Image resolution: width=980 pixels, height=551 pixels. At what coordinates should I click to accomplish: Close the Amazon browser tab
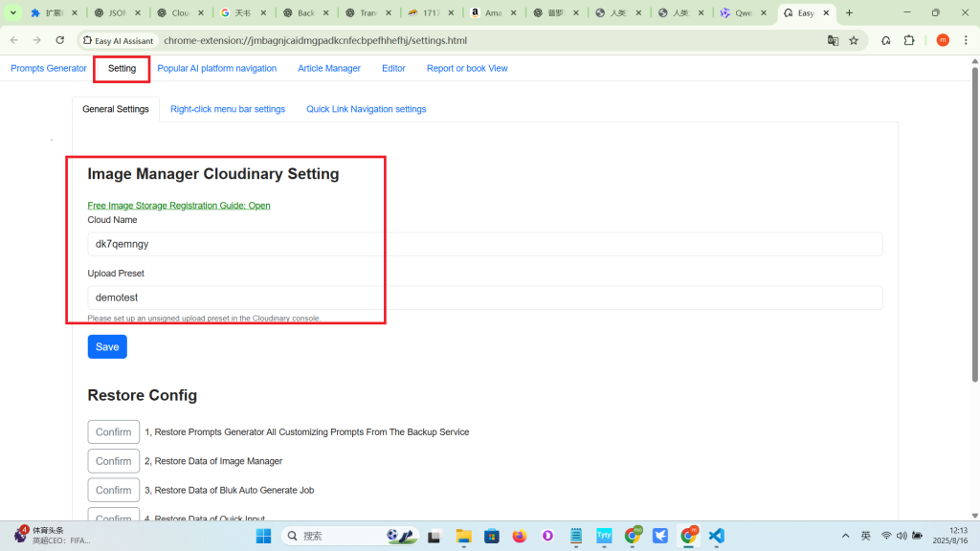point(513,12)
